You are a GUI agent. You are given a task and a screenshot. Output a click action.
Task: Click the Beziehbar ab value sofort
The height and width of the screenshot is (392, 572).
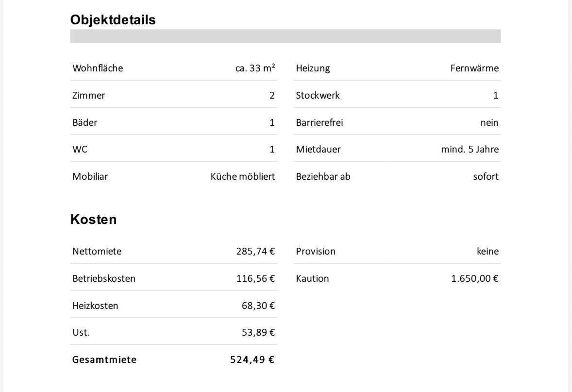pyautogui.click(x=486, y=176)
